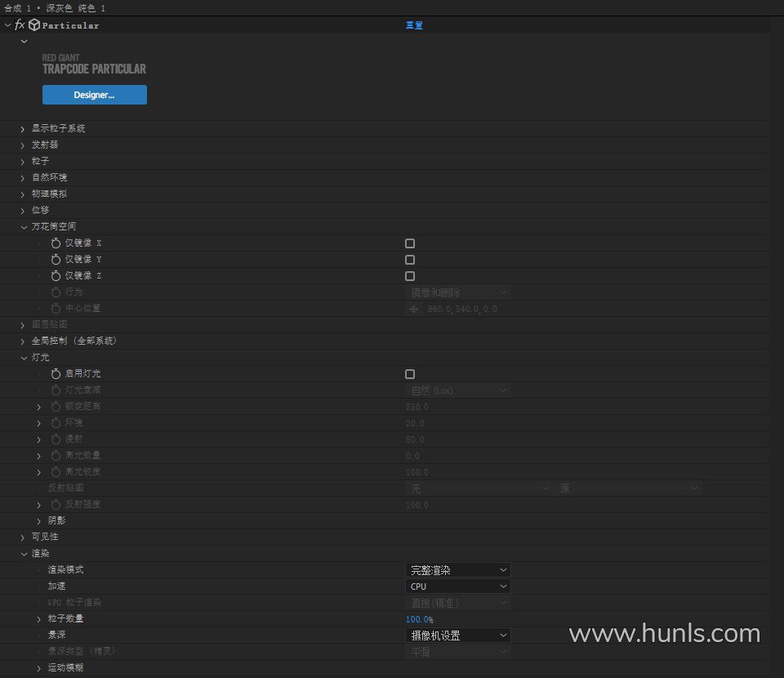Click stopwatch for 高光锐度
784x678 pixels.
point(56,472)
